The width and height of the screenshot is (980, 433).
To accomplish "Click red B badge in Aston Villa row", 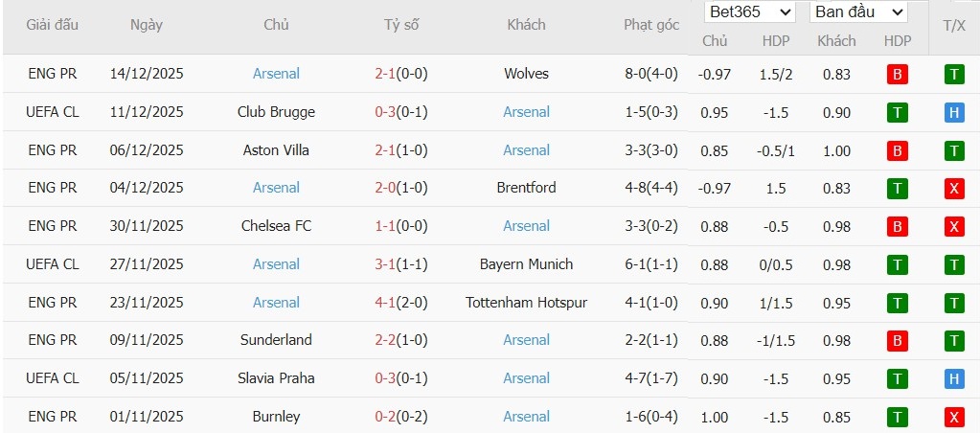I will [x=898, y=150].
